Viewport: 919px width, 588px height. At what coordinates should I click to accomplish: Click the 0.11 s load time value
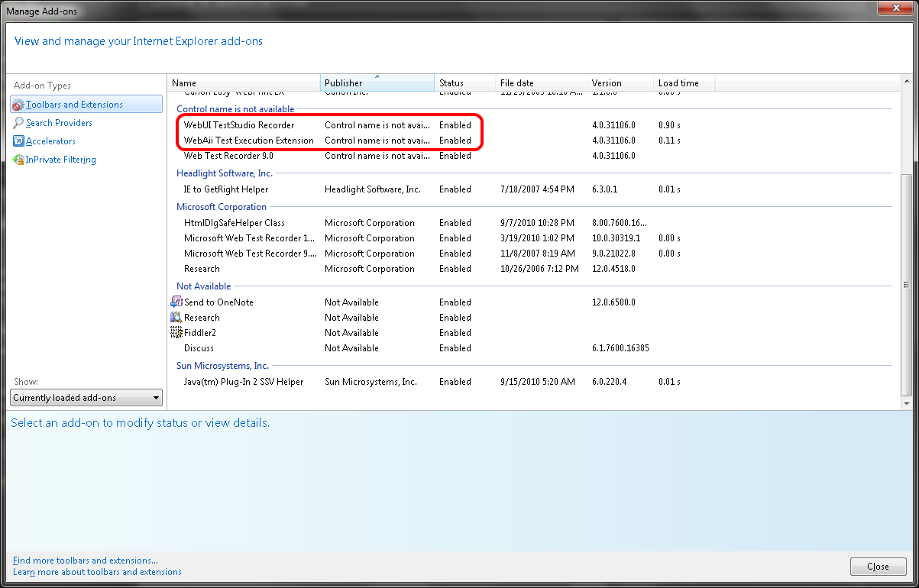point(669,141)
